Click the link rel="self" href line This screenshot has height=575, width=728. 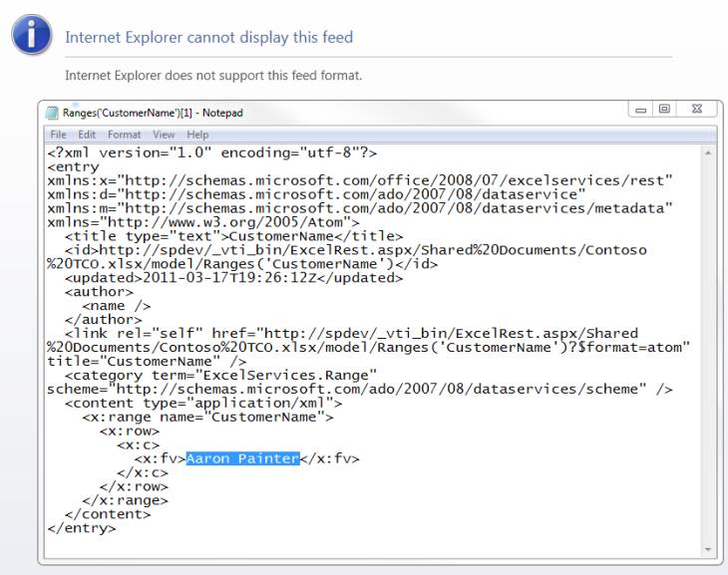[x=351, y=333]
